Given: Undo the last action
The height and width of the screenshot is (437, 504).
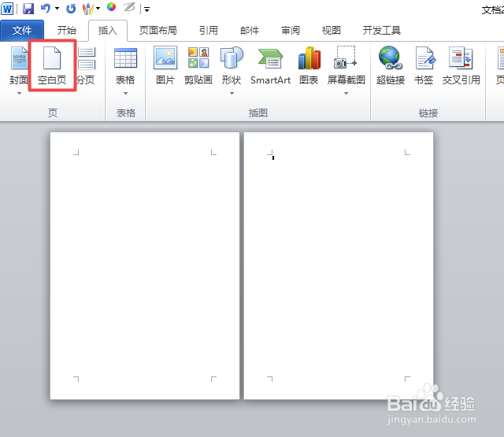Looking at the screenshot, I should [46, 9].
